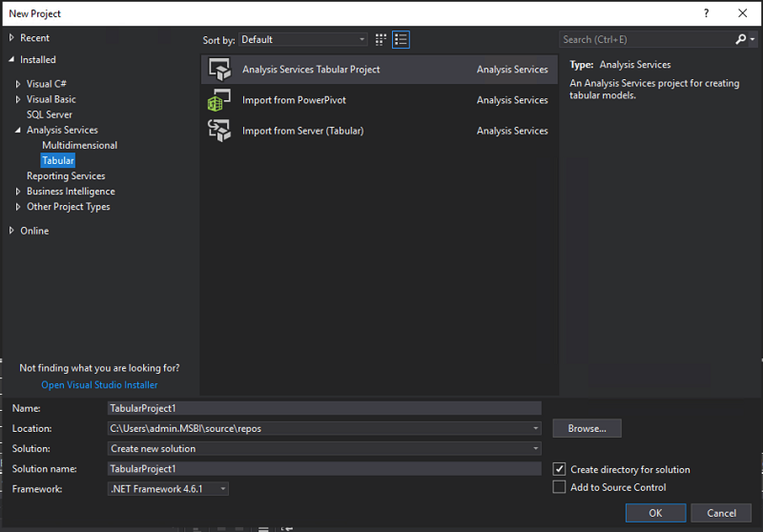The image size is (763, 532).
Task: Open the .NET Framework version dropdown
Action: tap(168, 489)
